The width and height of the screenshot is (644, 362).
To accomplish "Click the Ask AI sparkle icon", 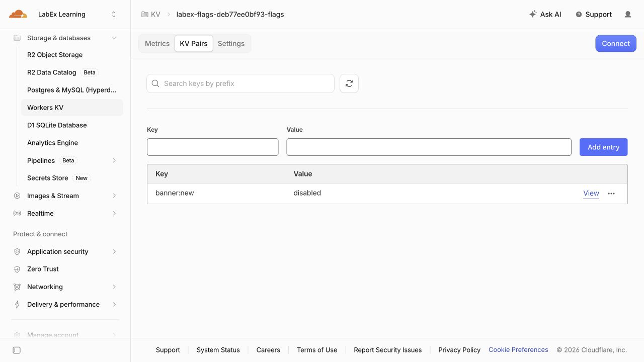I will [533, 15].
